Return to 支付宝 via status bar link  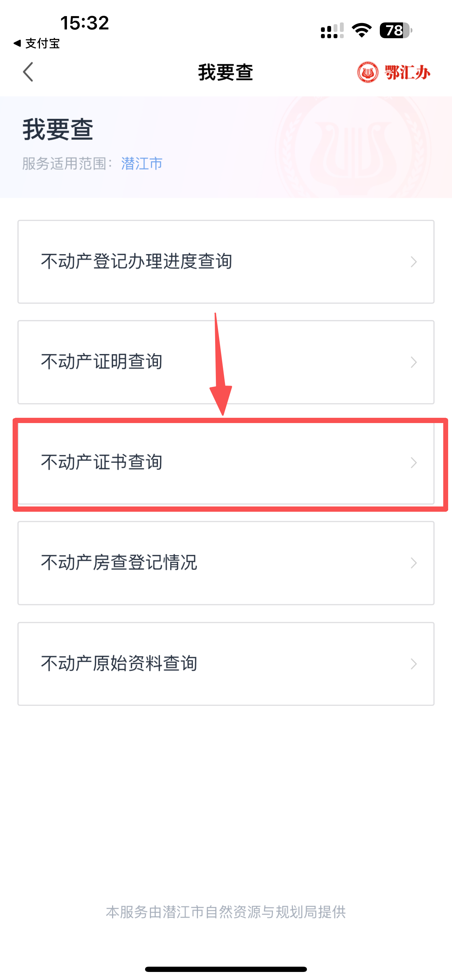pos(37,43)
